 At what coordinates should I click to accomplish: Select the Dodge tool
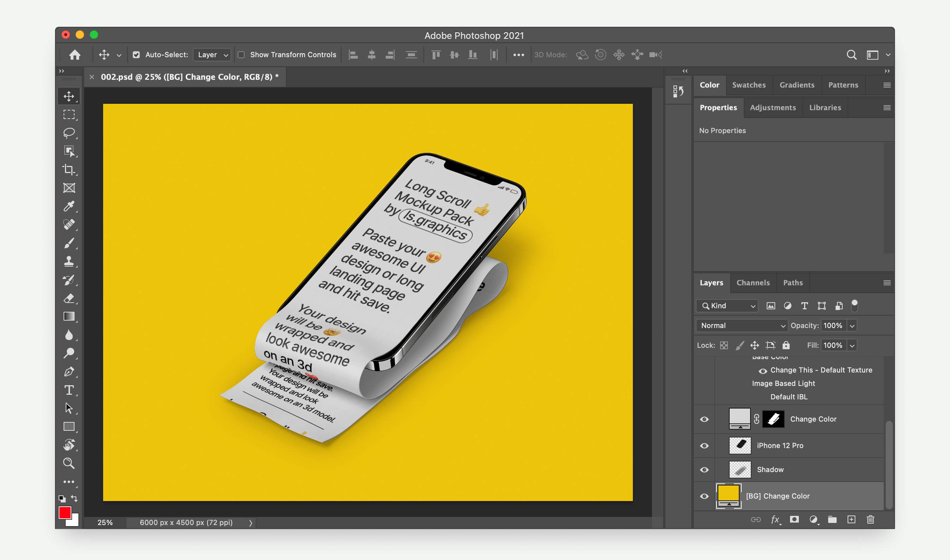[69, 353]
